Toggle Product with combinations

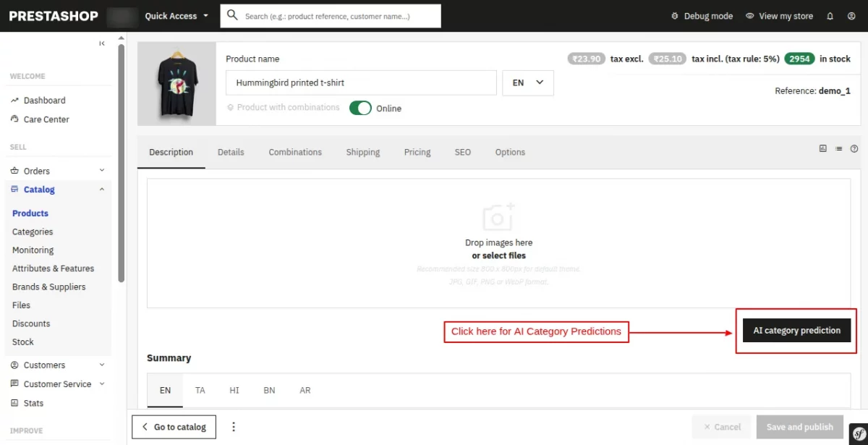coord(286,107)
